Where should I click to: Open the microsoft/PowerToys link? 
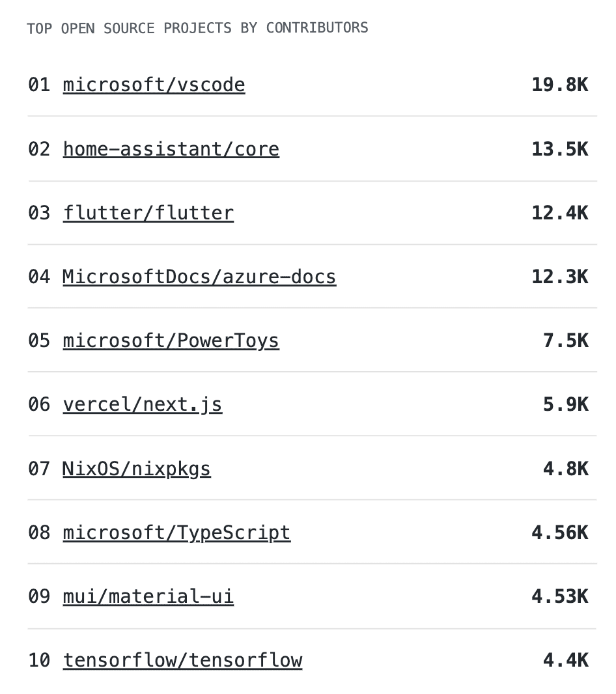coord(171,340)
